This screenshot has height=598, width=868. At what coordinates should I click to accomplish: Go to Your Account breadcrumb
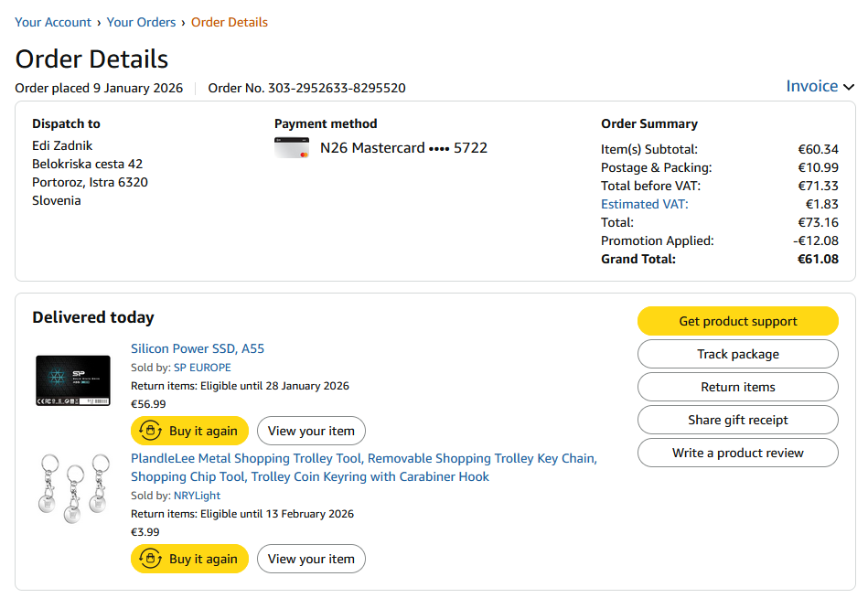click(53, 22)
